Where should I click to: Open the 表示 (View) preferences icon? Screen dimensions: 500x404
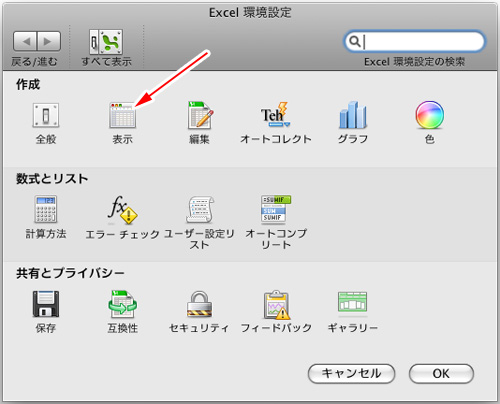[122, 115]
